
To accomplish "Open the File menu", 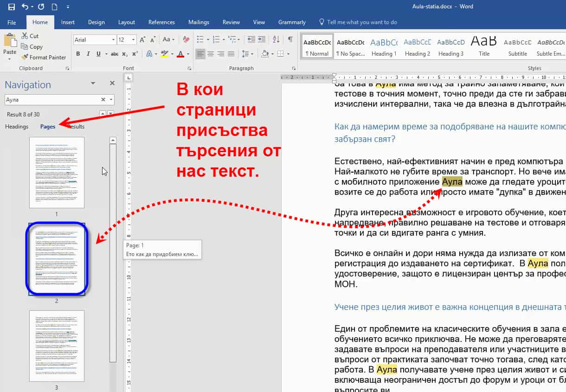I will click(x=12, y=22).
